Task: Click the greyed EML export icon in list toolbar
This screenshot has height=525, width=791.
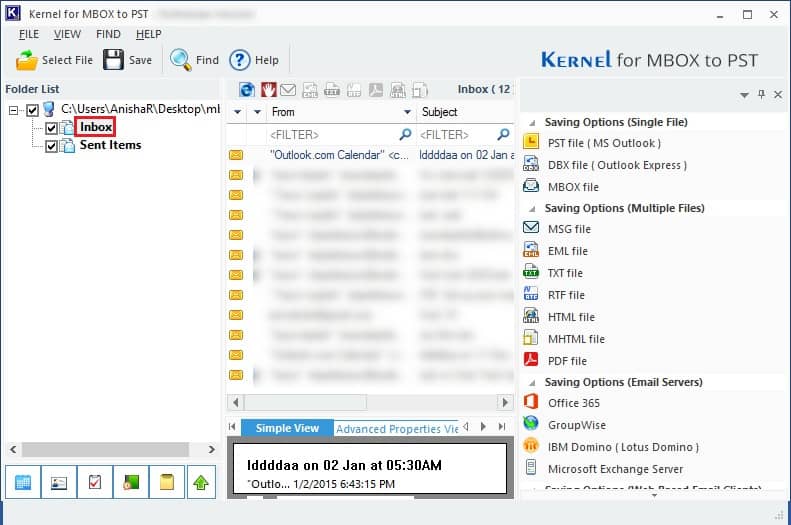Action: 310,90
